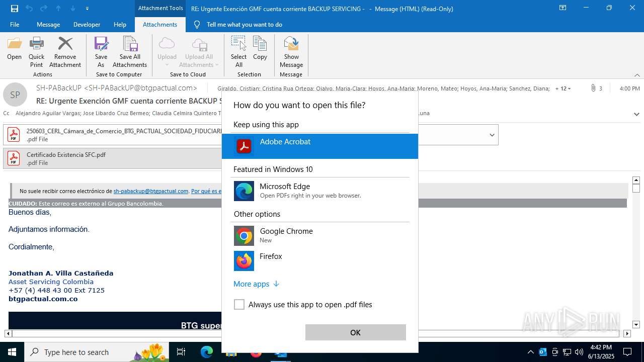Image resolution: width=644 pixels, height=362 pixels.
Task: Choose Microsoft Edge to open the PDF
Action: (x=320, y=191)
